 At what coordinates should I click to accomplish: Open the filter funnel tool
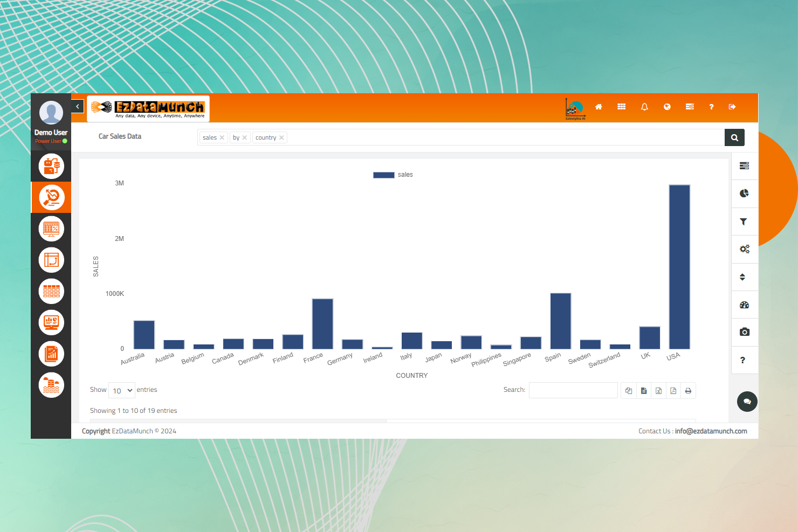pos(744,222)
